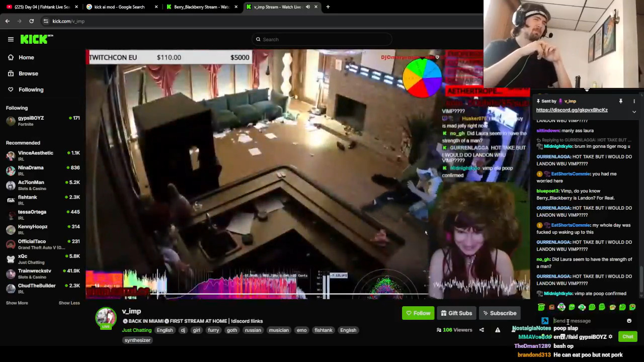Follow the v_imp channel
The image size is (644, 362).
(x=418, y=313)
